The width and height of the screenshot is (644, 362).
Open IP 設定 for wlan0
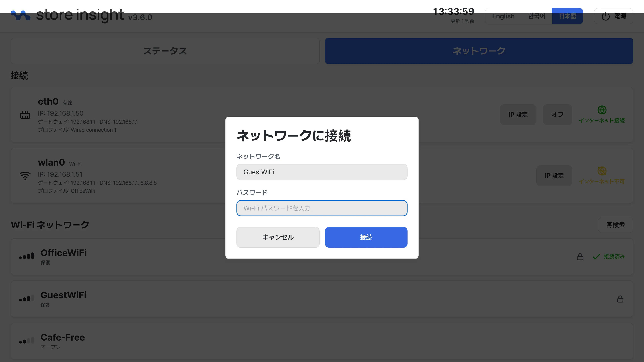554,176
